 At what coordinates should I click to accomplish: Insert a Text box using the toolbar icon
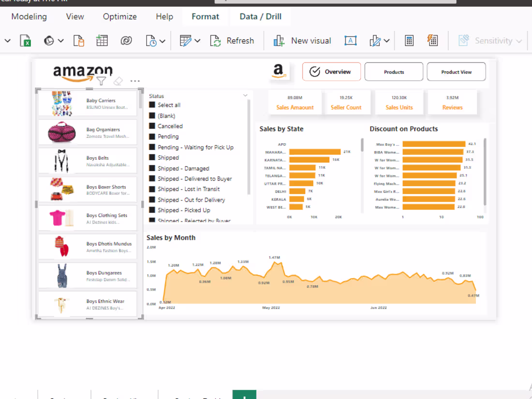click(350, 41)
